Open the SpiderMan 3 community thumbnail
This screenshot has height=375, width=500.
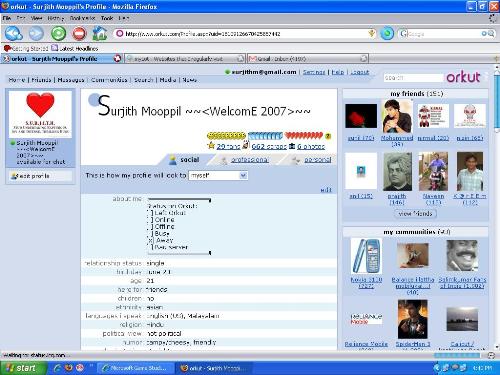point(412,319)
